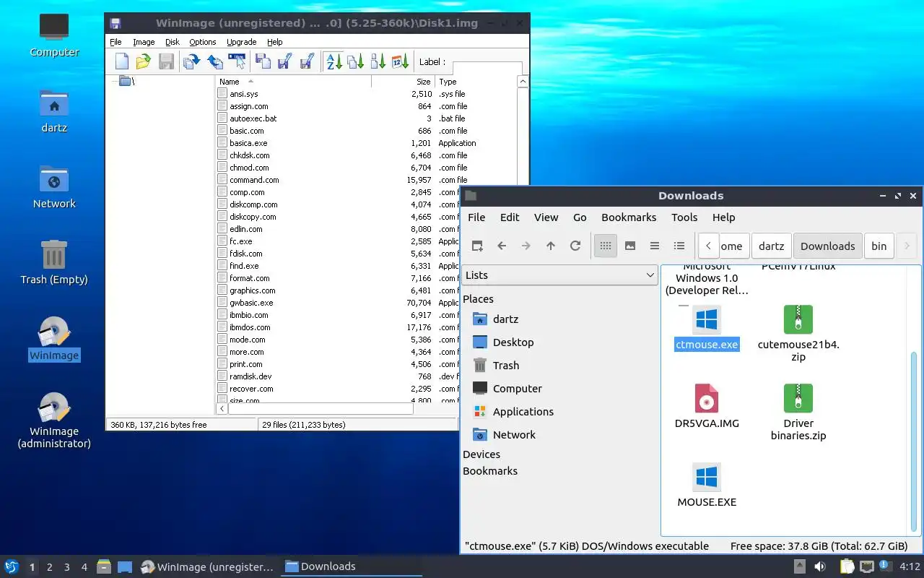Select ramdisk.dev in WinImage file list
Viewport: 924px width, 578px height.
pos(250,376)
